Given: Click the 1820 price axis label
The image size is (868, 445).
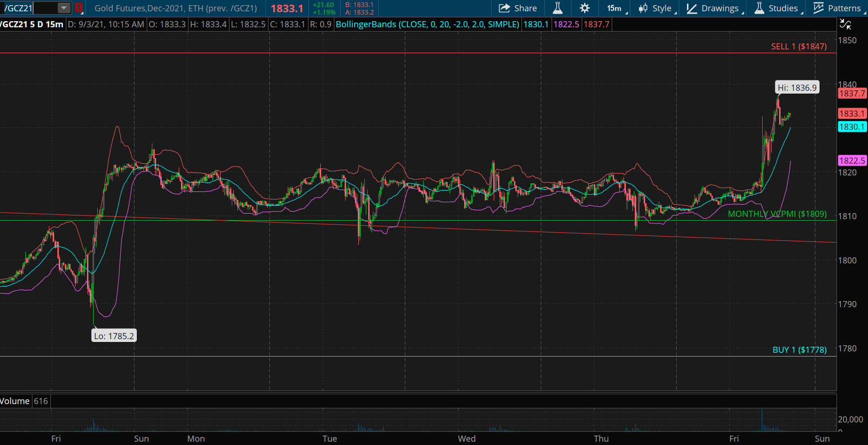Looking at the screenshot, I should click(x=847, y=172).
